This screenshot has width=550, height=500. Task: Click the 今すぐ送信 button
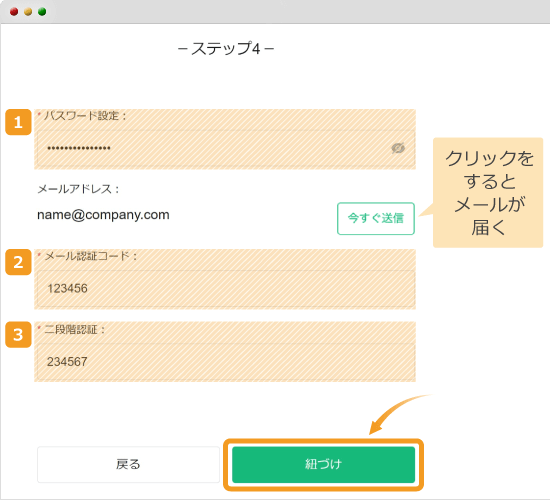376,218
